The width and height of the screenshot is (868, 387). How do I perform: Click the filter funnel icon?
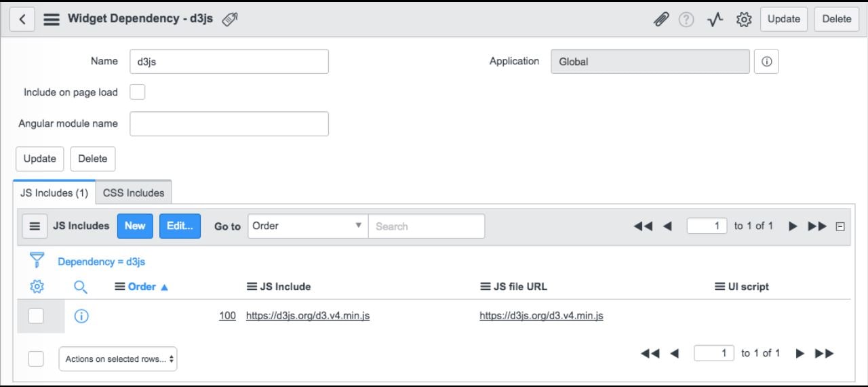pos(37,261)
